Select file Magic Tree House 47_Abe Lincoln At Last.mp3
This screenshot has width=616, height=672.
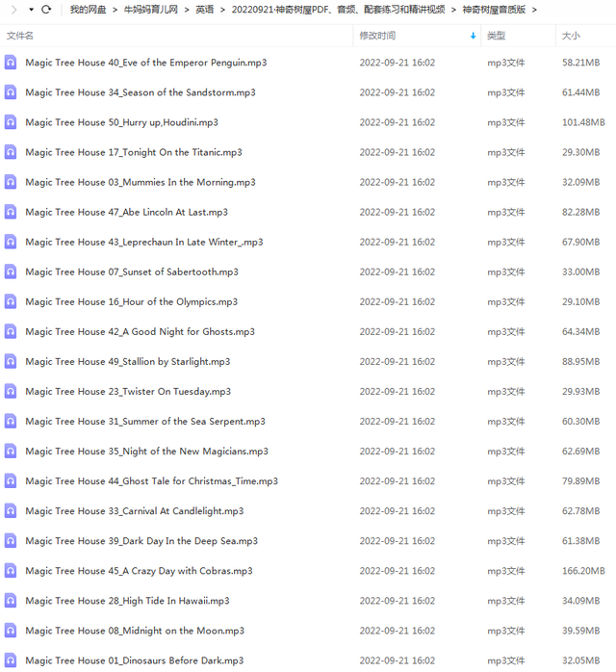127,212
